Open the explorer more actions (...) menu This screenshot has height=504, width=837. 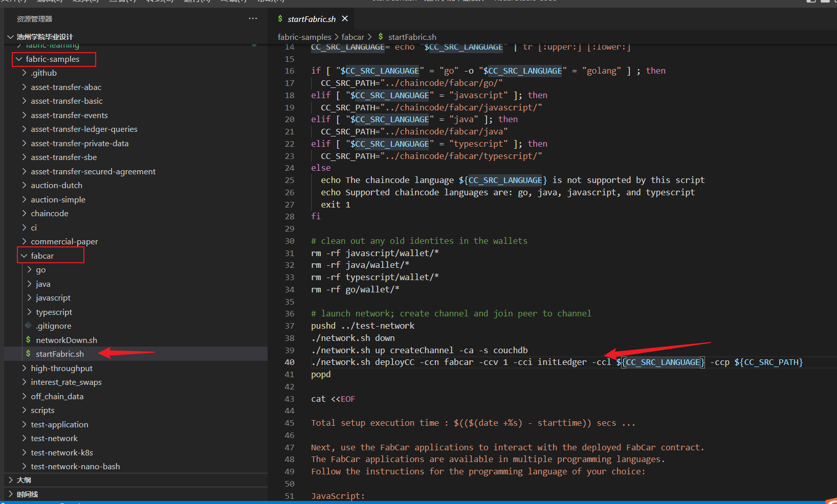click(253, 18)
